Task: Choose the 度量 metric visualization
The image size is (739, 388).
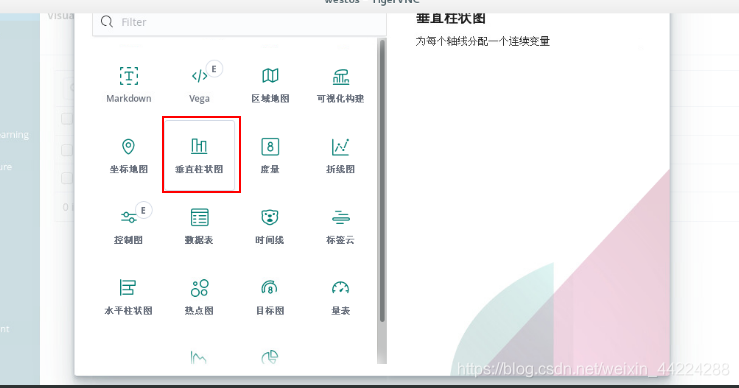Action: tap(270, 156)
